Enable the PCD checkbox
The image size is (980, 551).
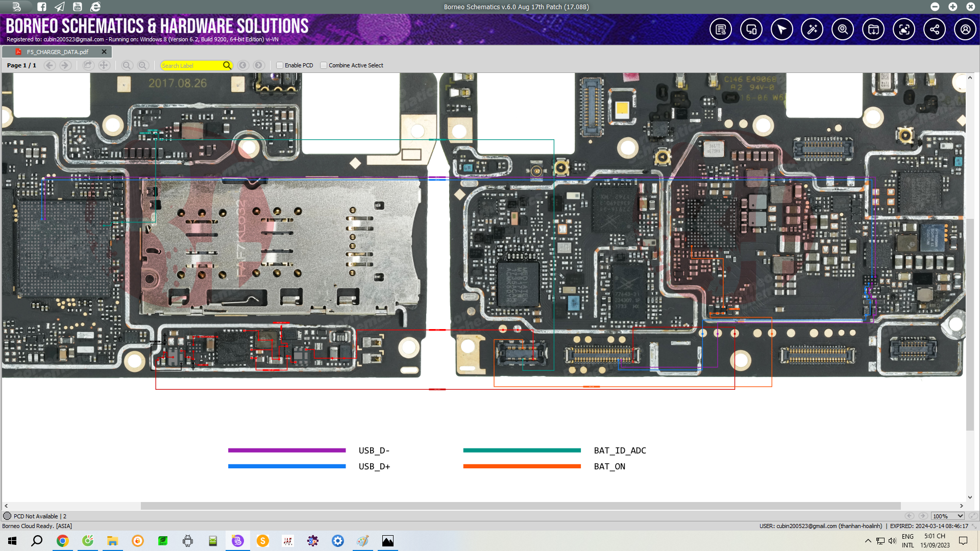[x=280, y=65]
